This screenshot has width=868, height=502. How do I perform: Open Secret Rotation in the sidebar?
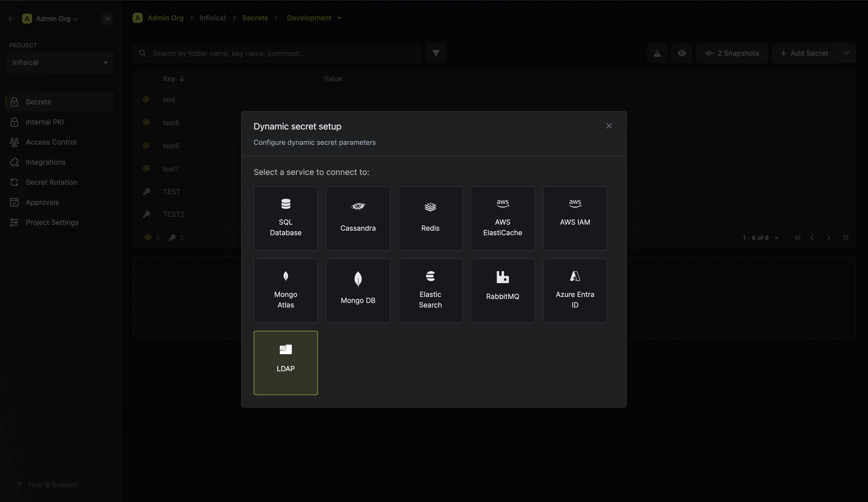(x=60, y=182)
